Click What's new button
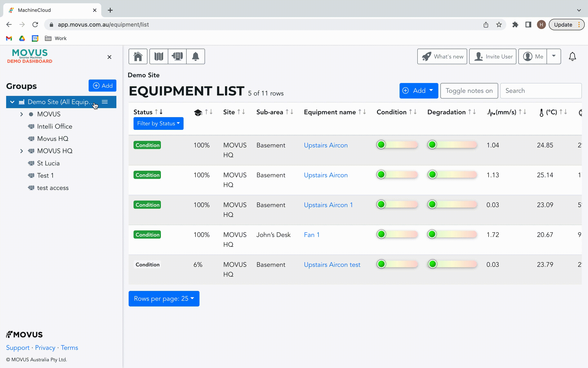This screenshot has height=368, width=588. (x=442, y=56)
